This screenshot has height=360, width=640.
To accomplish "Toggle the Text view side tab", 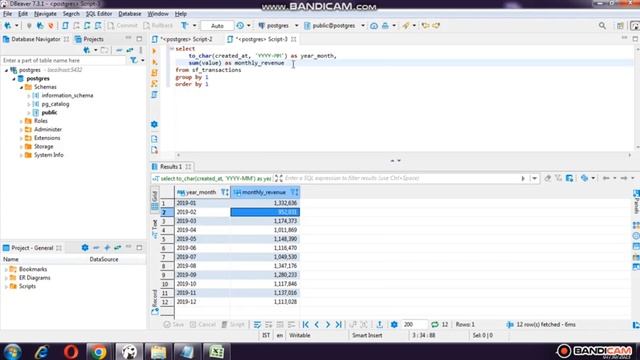I will (155, 229).
